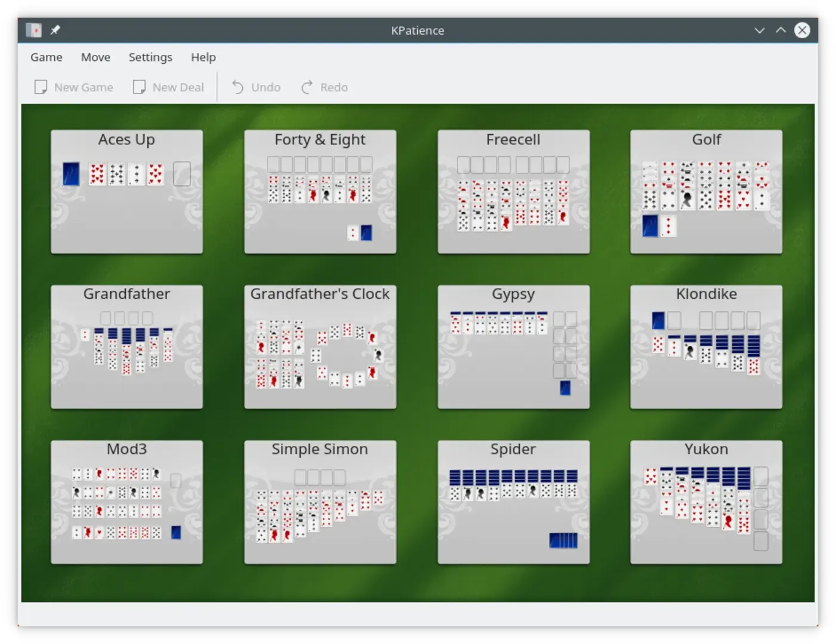Click the KPatience app icon in title bar
The height and width of the screenshot is (644, 836).
click(x=33, y=30)
